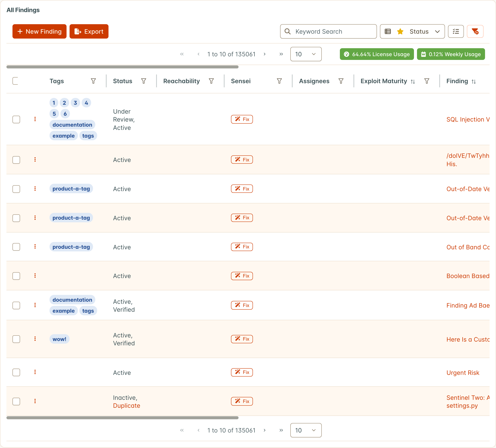Click the 64.64% License Usage badge
Image resolution: width=496 pixels, height=448 pixels.
[x=377, y=54]
